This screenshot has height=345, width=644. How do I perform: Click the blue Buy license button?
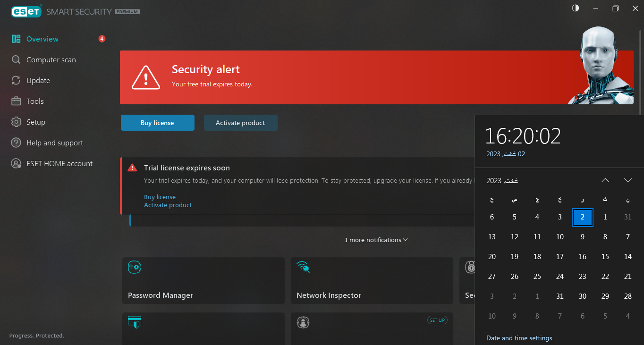coord(158,123)
